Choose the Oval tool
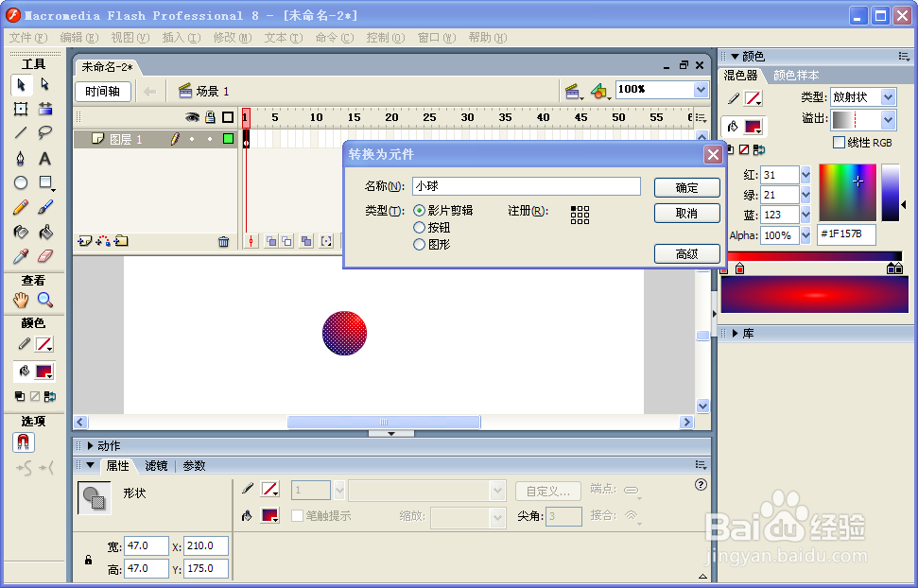The width and height of the screenshot is (918, 588). [20, 182]
